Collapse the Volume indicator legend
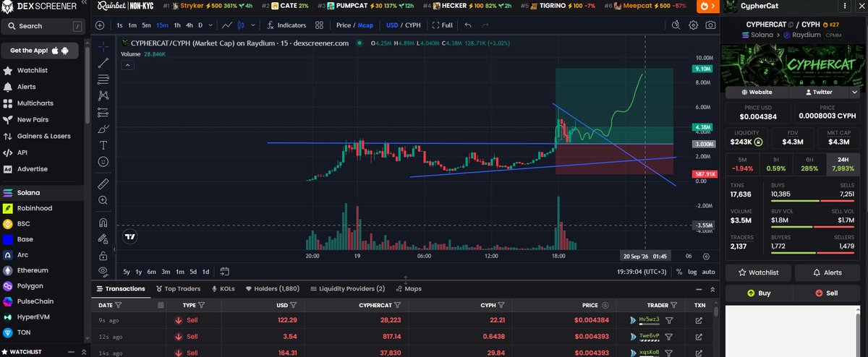Viewport: 868px width, 357px height. pos(127,65)
